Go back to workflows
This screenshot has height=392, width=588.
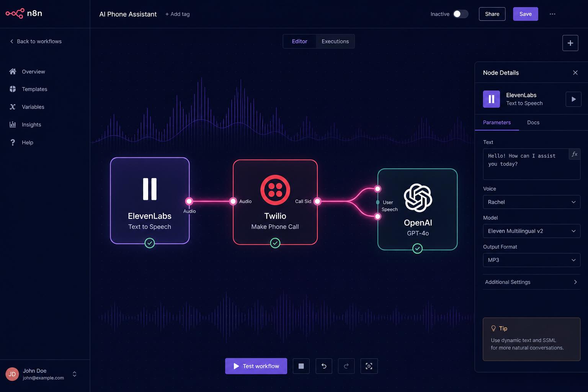[36, 41]
